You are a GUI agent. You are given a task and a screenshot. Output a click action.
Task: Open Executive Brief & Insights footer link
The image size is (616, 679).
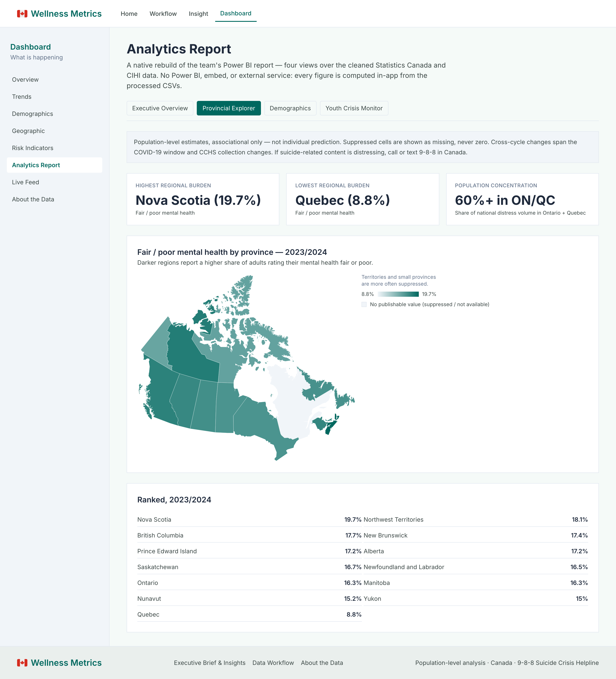point(210,663)
